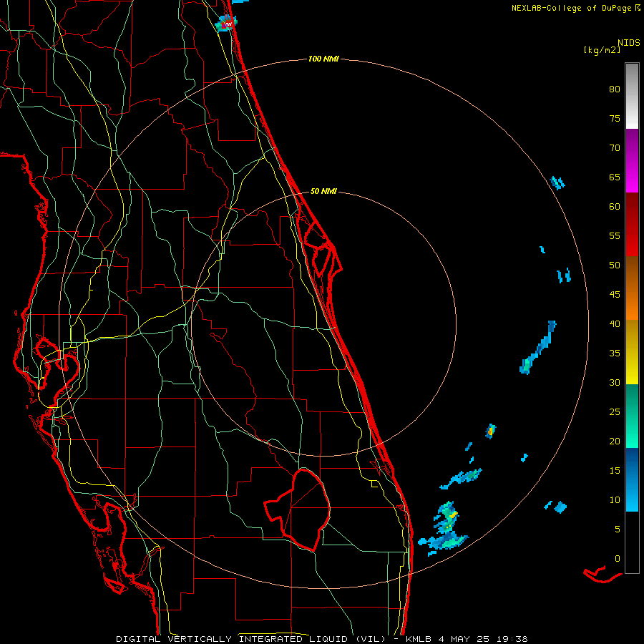Click the small orange-core cell inside the 100 NMI ring
Screen dimensions: 644x644
[490, 431]
